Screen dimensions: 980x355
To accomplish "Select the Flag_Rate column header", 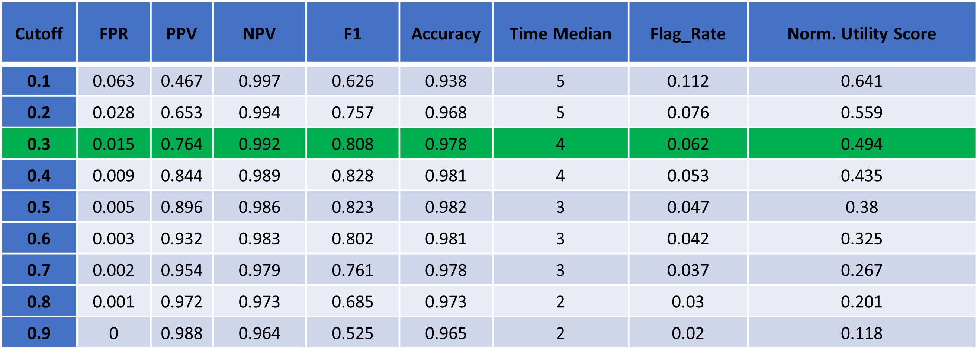I will 688,34.
